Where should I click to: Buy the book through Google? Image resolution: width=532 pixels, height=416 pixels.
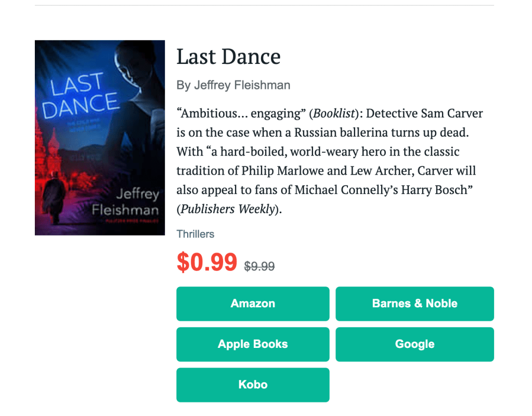[414, 344]
